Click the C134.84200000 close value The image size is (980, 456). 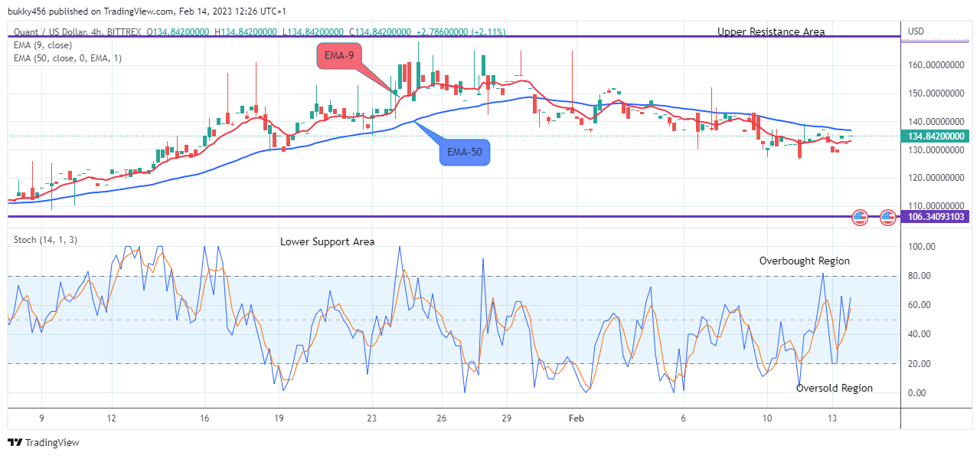(x=380, y=31)
